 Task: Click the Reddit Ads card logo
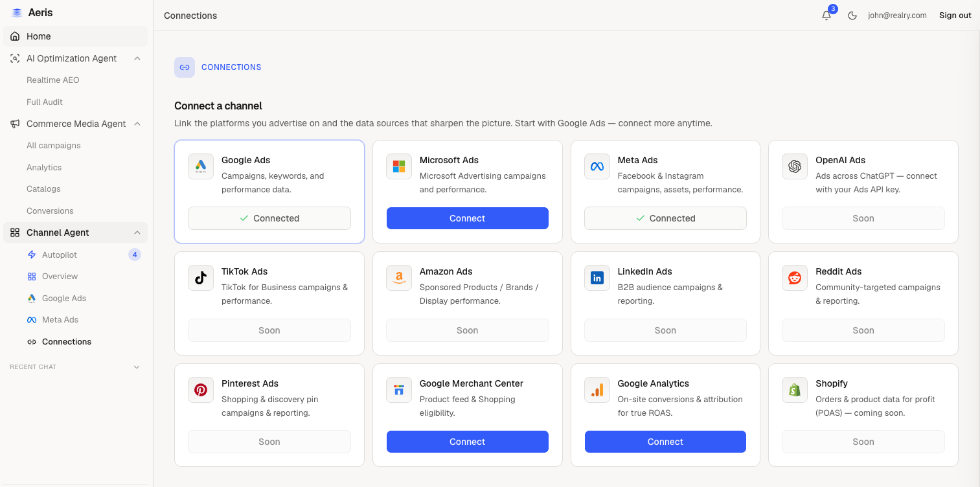point(795,278)
